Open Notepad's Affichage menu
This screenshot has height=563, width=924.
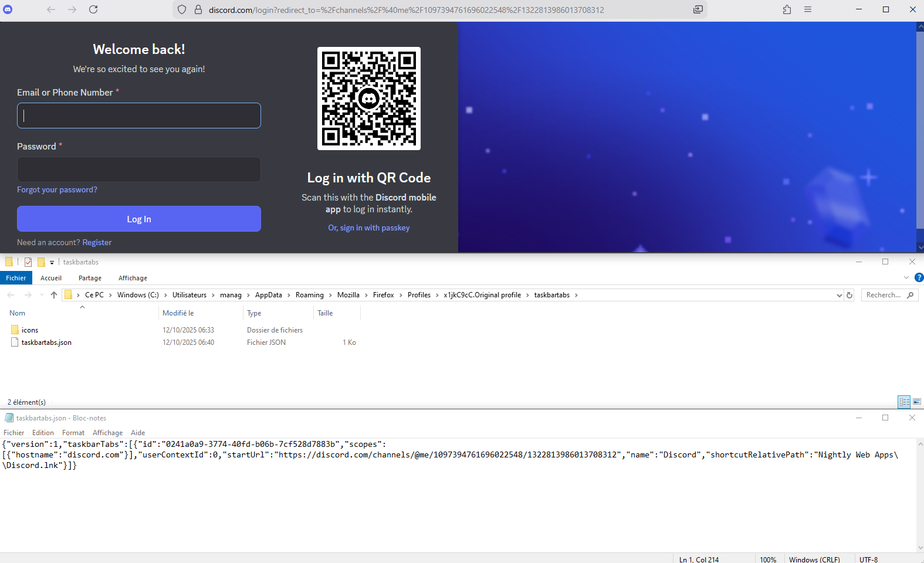pyautogui.click(x=108, y=433)
